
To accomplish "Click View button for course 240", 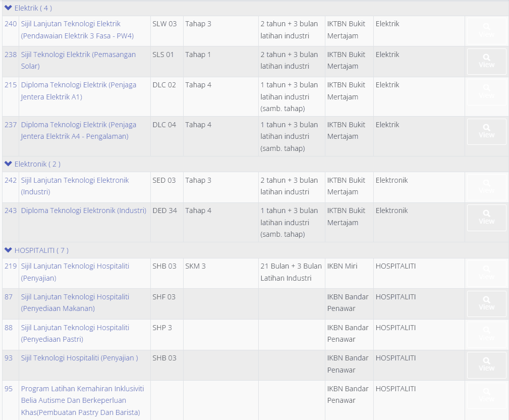I will 486,31.
